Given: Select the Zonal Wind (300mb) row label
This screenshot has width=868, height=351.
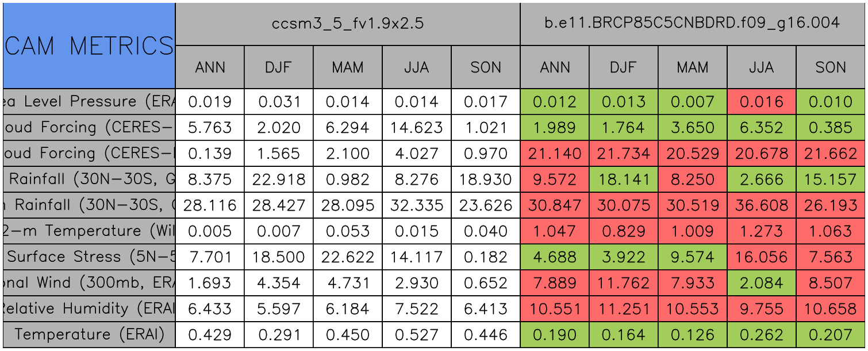Looking at the screenshot, I should tap(89, 283).
